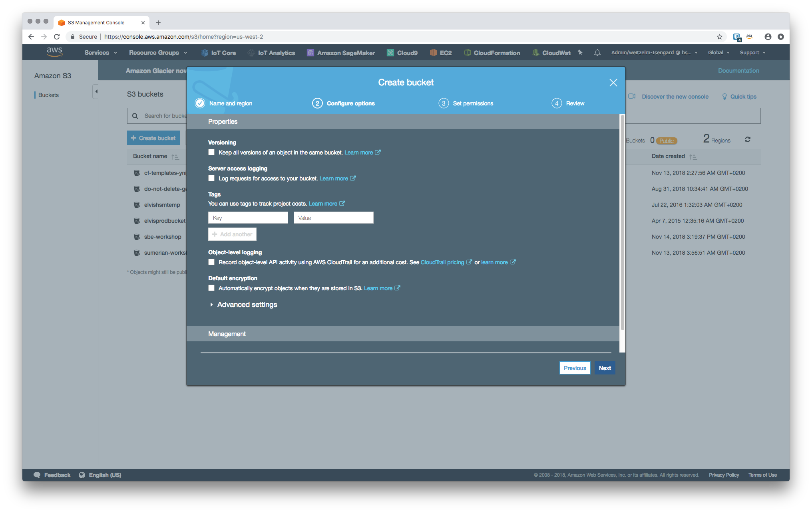This screenshot has width=812, height=513.
Task: Click the Next button
Action: pos(605,368)
